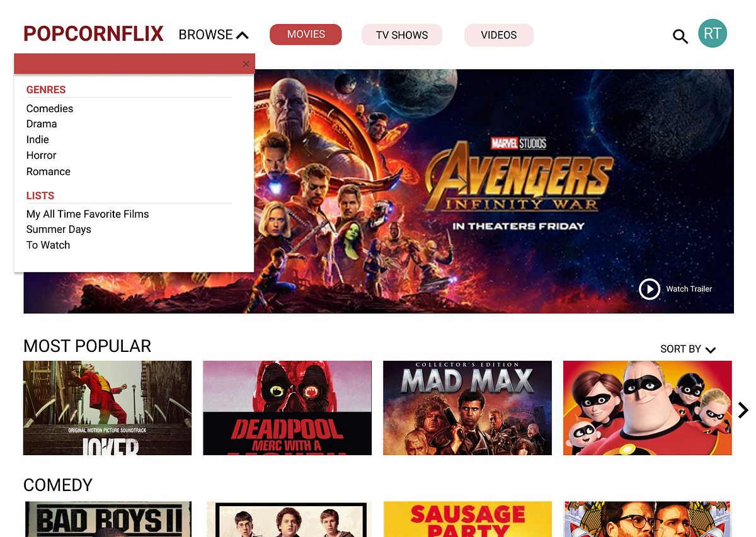Open the Movies section

[306, 35]
